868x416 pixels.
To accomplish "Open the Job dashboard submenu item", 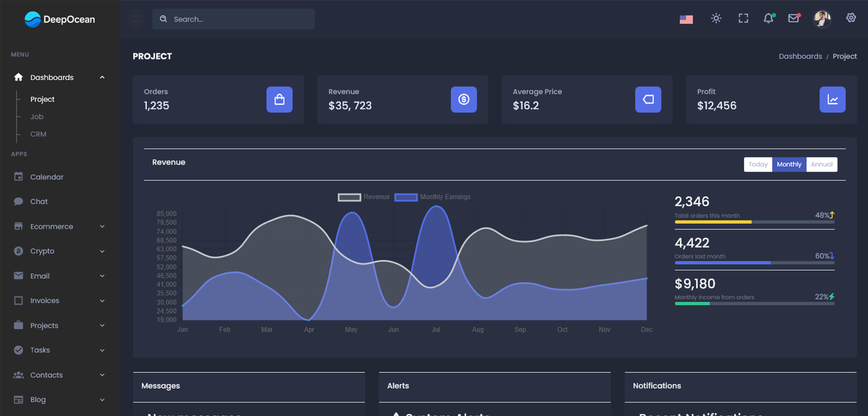I will 37,117.
